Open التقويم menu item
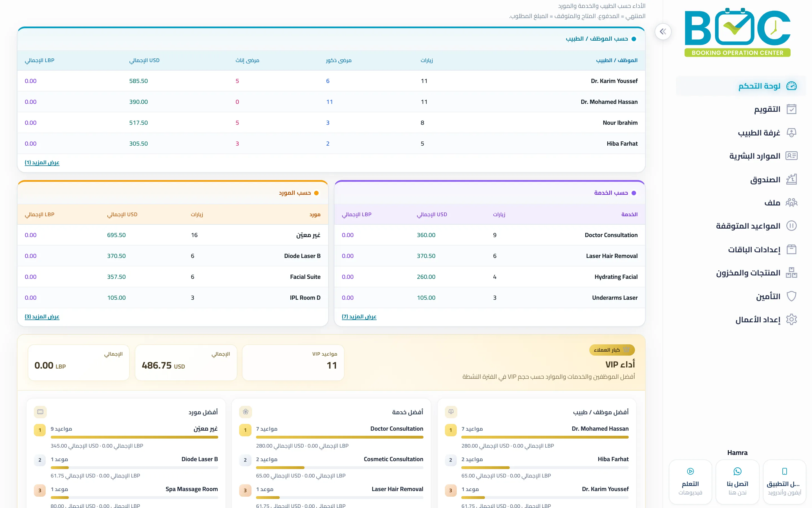The image size is (812, 508). point(741,109)
